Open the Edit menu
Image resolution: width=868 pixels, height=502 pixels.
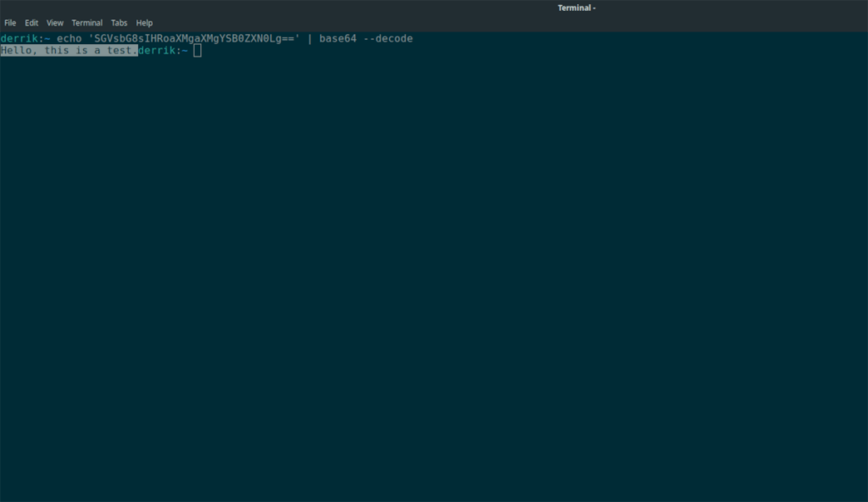point(31,23)
